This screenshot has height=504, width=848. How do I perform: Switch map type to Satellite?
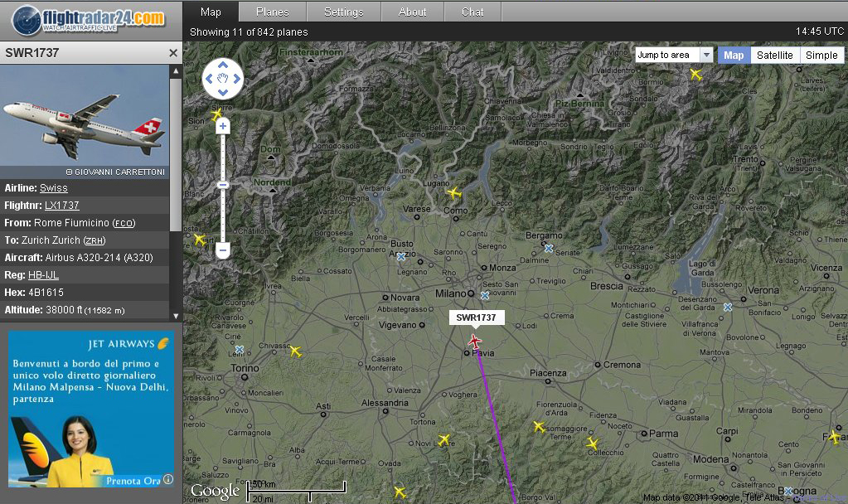coord(775,56)
